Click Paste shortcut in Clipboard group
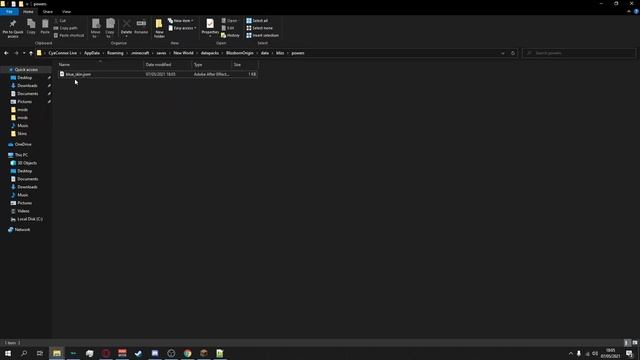Screen dimensions: 640x360 pyautogui.click(x=69, y=36)
